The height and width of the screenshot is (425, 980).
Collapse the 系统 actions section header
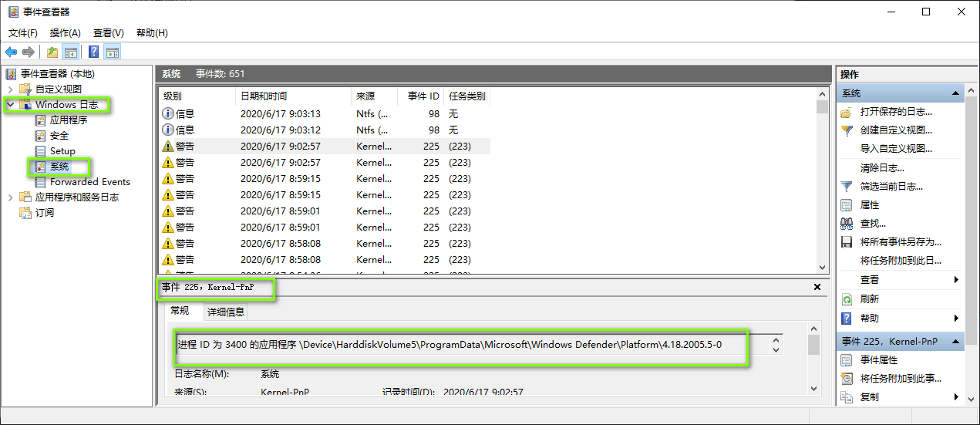coord(956,93)
